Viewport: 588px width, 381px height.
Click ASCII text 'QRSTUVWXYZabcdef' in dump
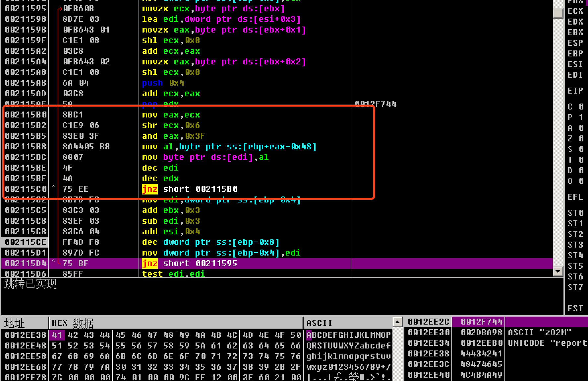coord(349,346)
